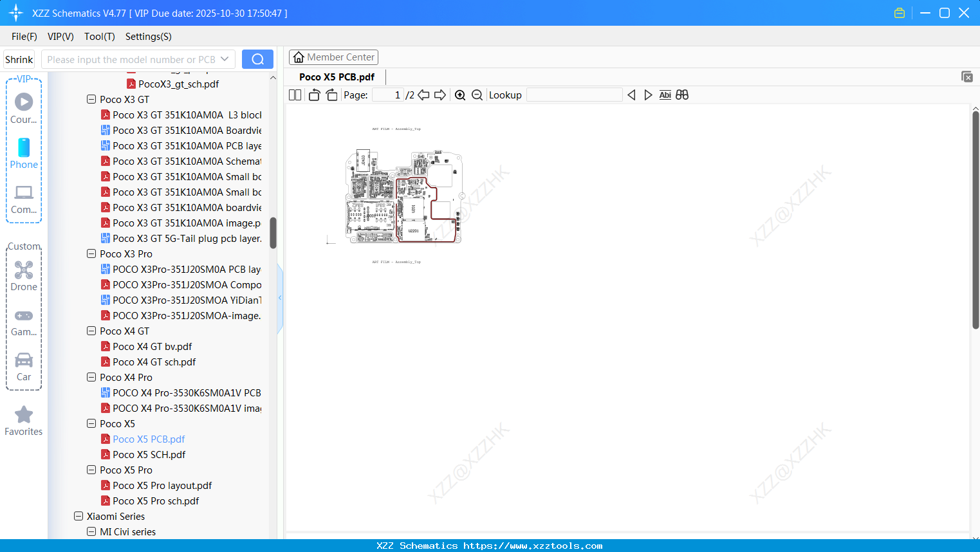Rotate the page clockwise
The width and height of the screenshot is (980, 552).
tap(332, 95)
